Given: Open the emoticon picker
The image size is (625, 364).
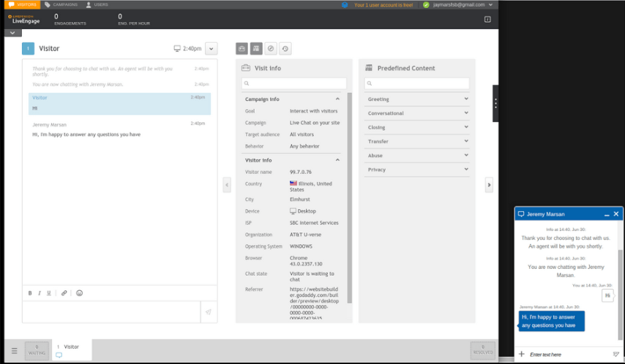Looking at the screenshot, I should pos(79,293).
